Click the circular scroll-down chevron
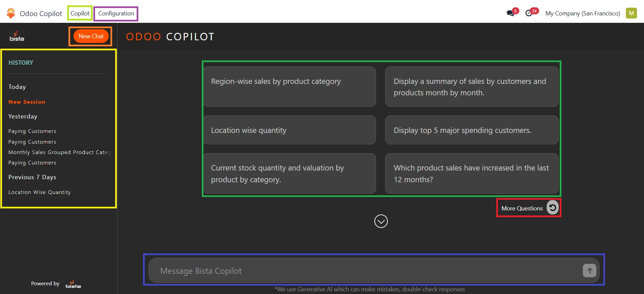The height and width of the screenshot is (294, 644). (x=381, y=221)
